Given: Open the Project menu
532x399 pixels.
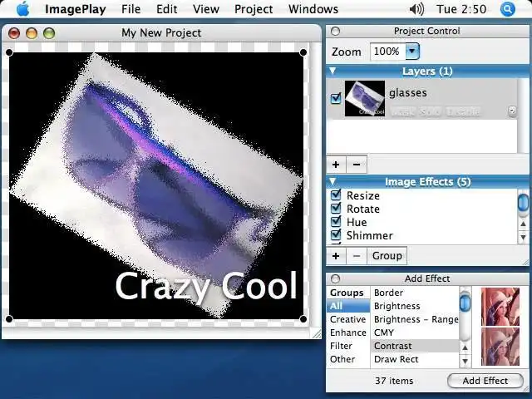Looking at the screenshot, I should click(x=254, y=9).
